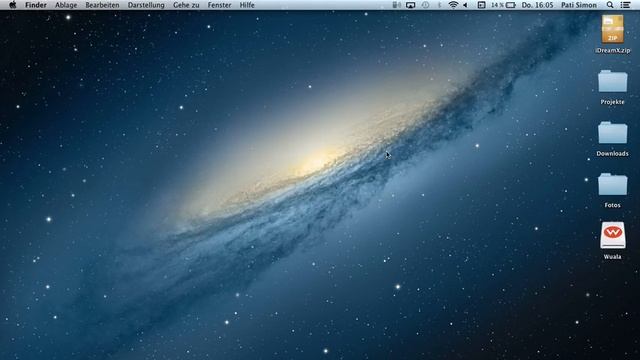
Task: Click the volume speaker icon
Action: (x=466, y=5)
